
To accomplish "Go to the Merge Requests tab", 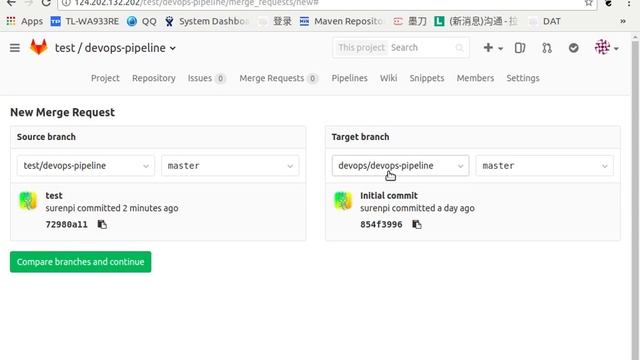I will coord(278,78).
